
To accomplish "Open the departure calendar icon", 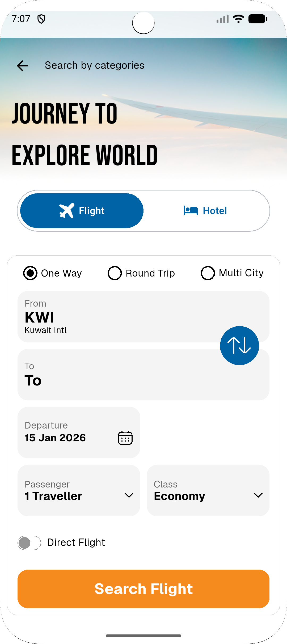I will tap(125, 438).
